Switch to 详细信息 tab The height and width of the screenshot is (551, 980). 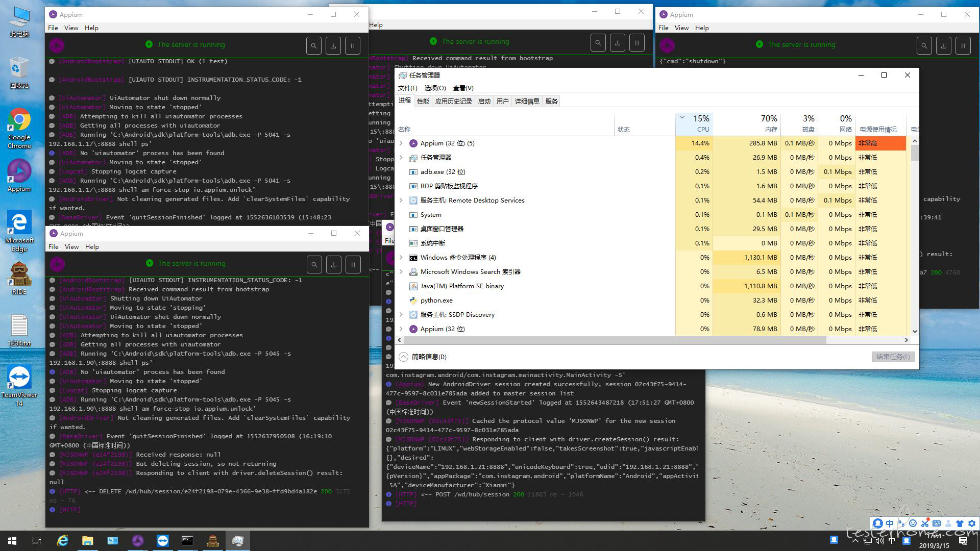(x=527, y=102)
